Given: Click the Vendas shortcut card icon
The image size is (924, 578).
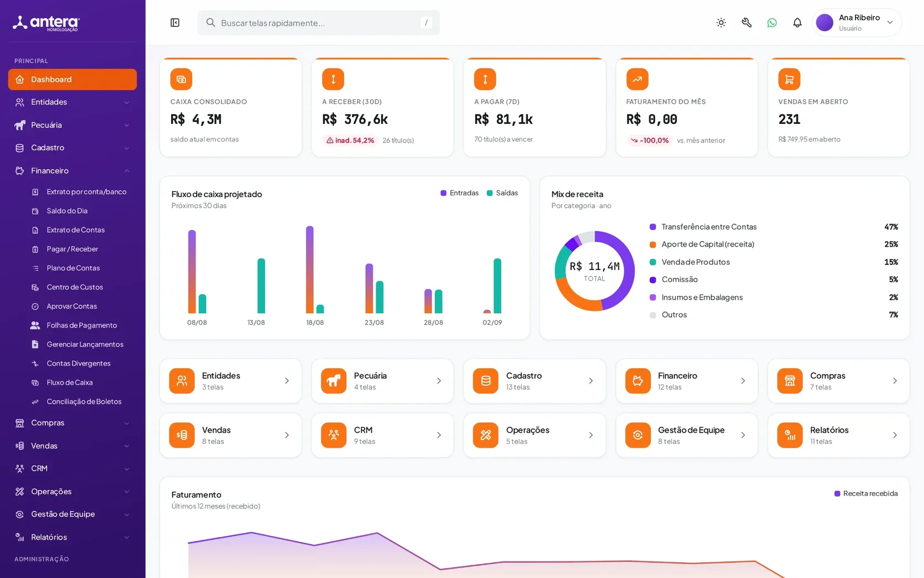Looking at the screenshot, I should click(x=182, y=435).
